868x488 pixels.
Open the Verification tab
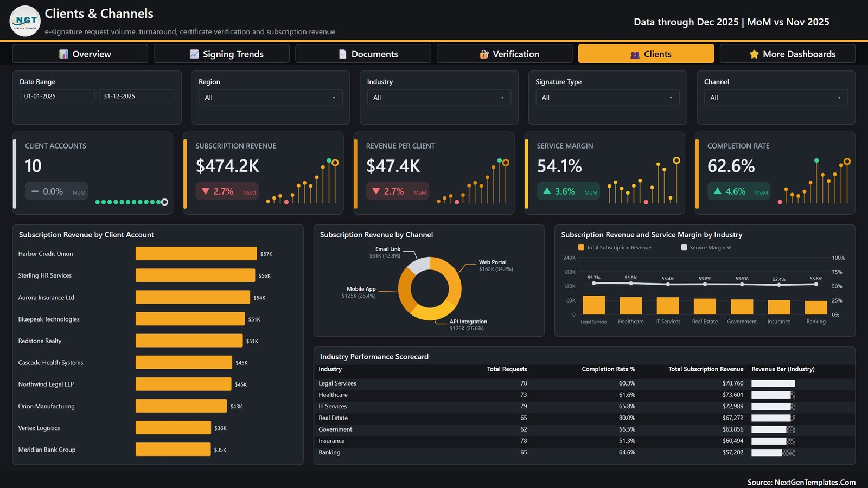(505, 54)
